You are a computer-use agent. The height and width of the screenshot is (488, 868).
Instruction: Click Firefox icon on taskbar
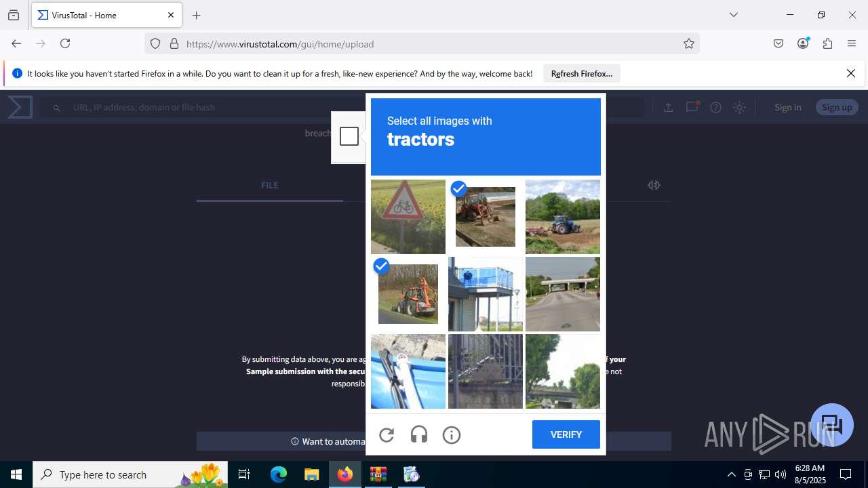pyautogui.click(x=345, y=474)
